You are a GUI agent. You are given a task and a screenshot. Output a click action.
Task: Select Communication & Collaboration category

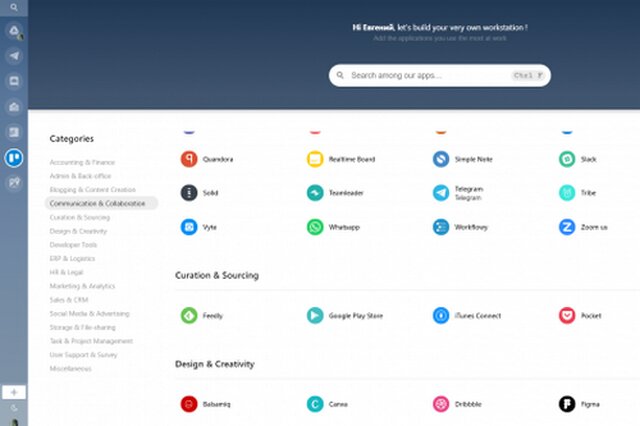click(x=101, y=203)
